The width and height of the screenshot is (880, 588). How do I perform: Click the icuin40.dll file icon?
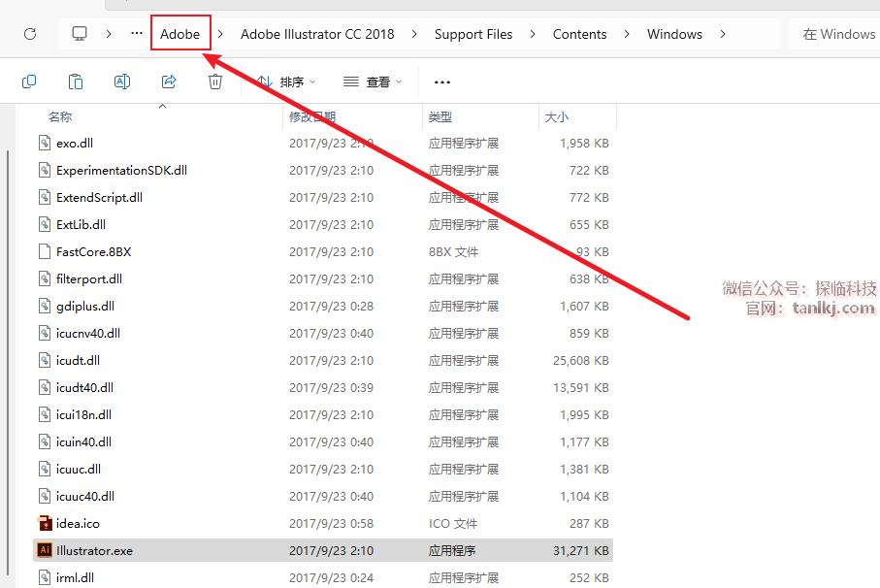pos(45,441)
